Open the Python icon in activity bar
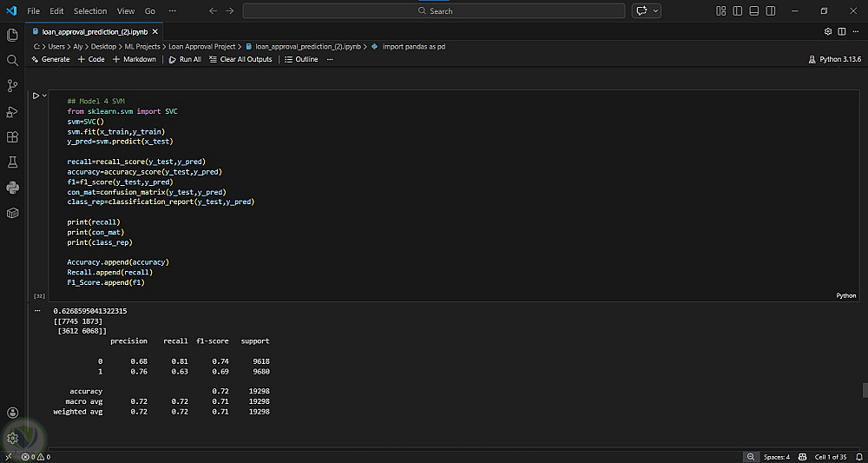 pyautogui.click(x=12, y=188)
